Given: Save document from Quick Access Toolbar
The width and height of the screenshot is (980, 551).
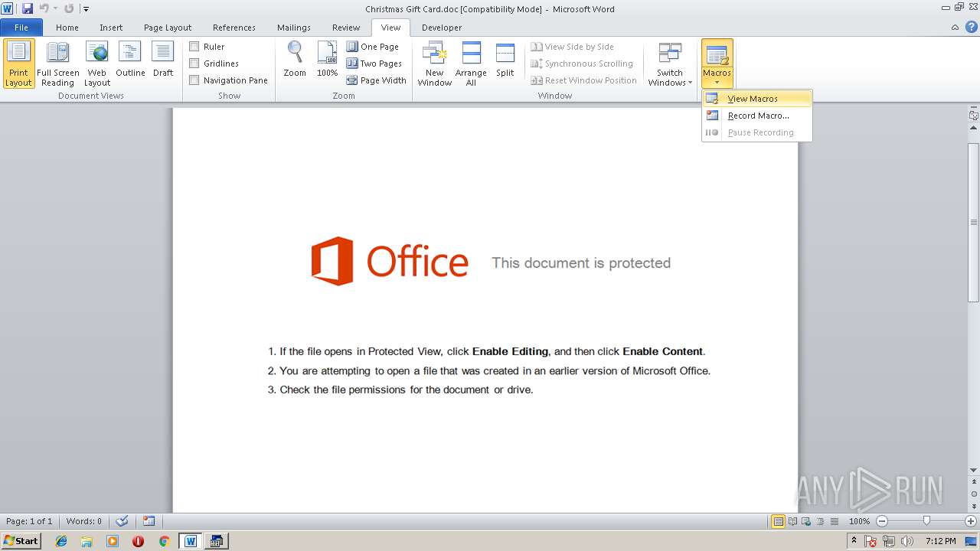Looking at the screenshot, I should [28, 8].
